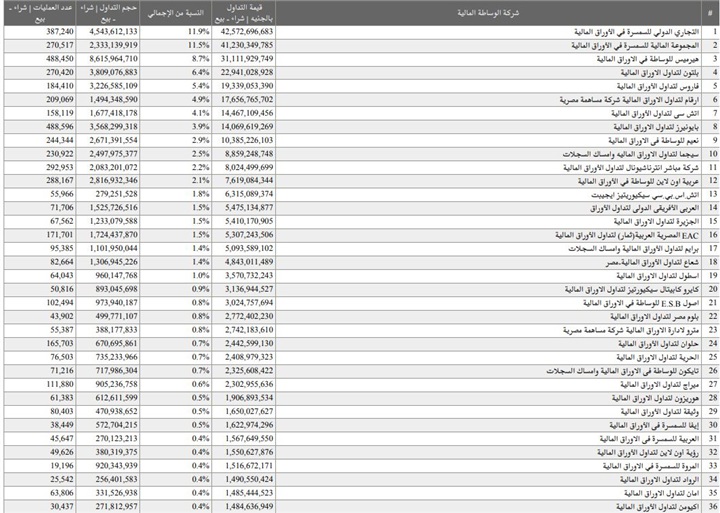This screenshot has height=513, width=720.
Task: Select the value cell 10,385,226,103
Action: coord(243,140)
